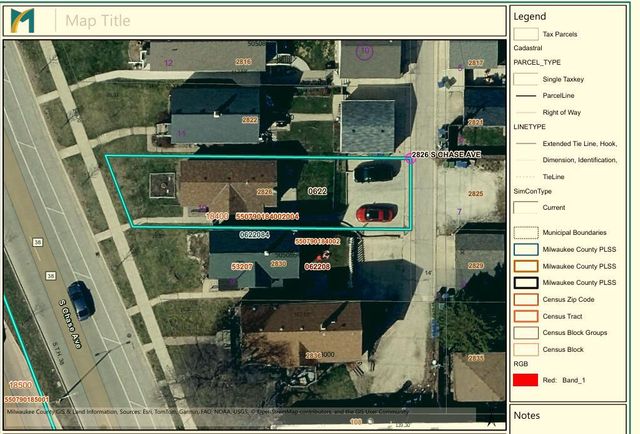Click the black-outlined Milwaukee County PLSS swatch
Screen dimensions: 640x434
(x=526, y=283)
